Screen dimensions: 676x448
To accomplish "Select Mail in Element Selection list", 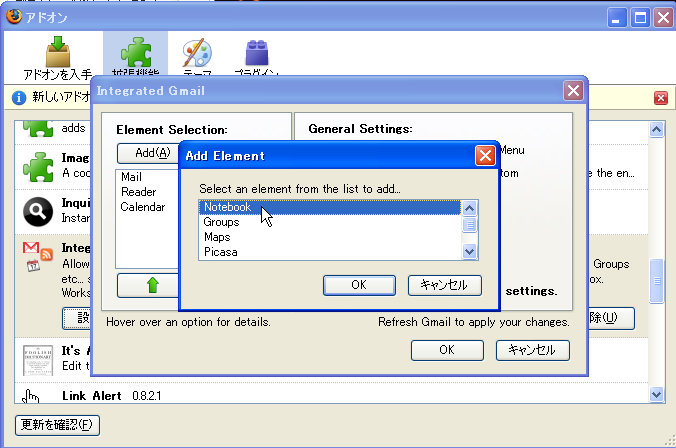I will coord(147,177).
